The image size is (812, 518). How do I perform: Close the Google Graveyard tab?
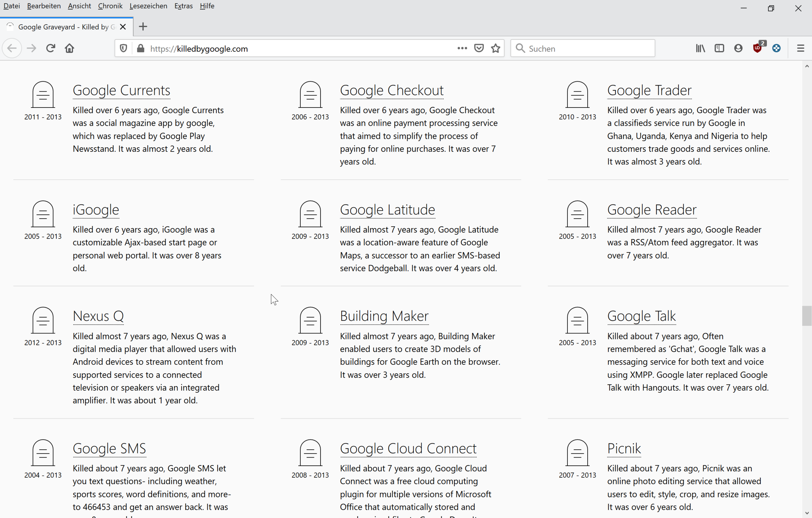coord(123,27)
